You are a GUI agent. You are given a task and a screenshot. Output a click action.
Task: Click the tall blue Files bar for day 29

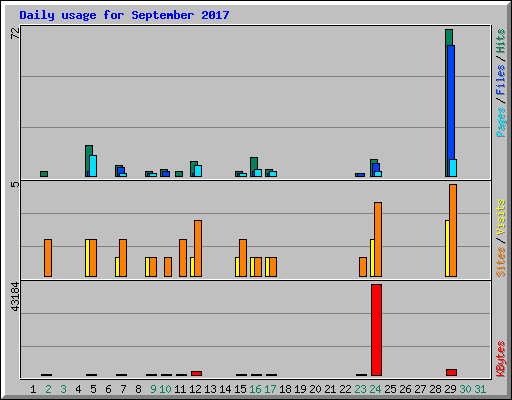pos(451,111)
